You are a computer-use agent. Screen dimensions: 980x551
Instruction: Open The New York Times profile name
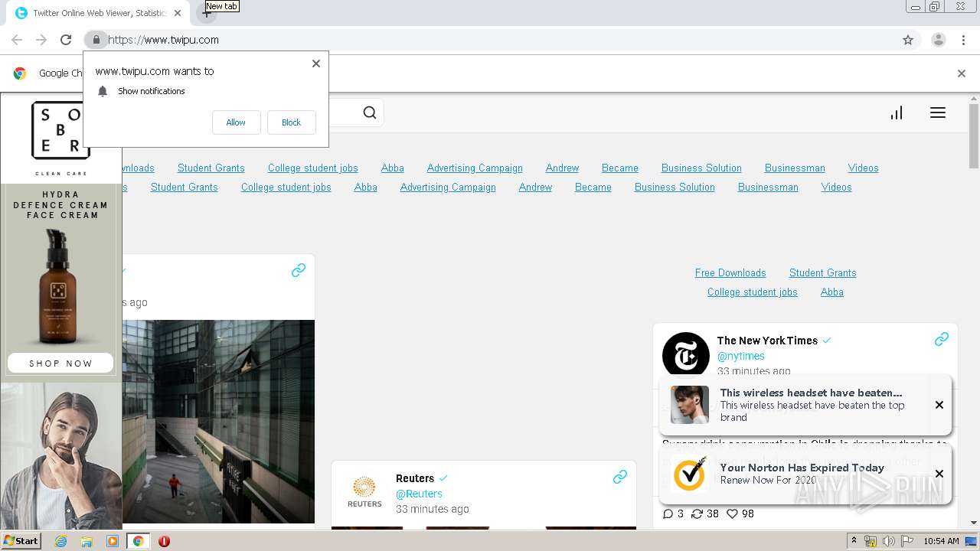coord(767,341)
